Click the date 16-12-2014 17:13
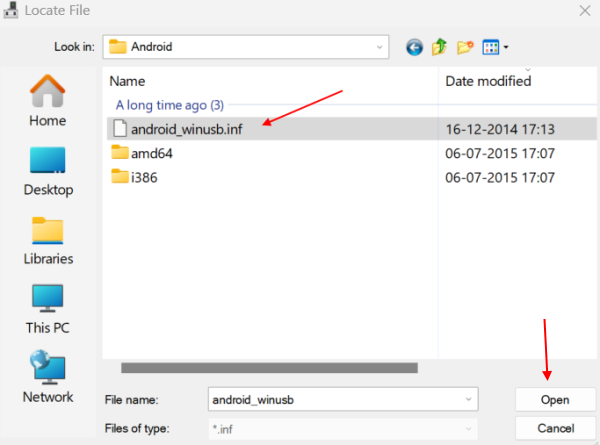This screenshot has height=445, width=600. (500, 129)
